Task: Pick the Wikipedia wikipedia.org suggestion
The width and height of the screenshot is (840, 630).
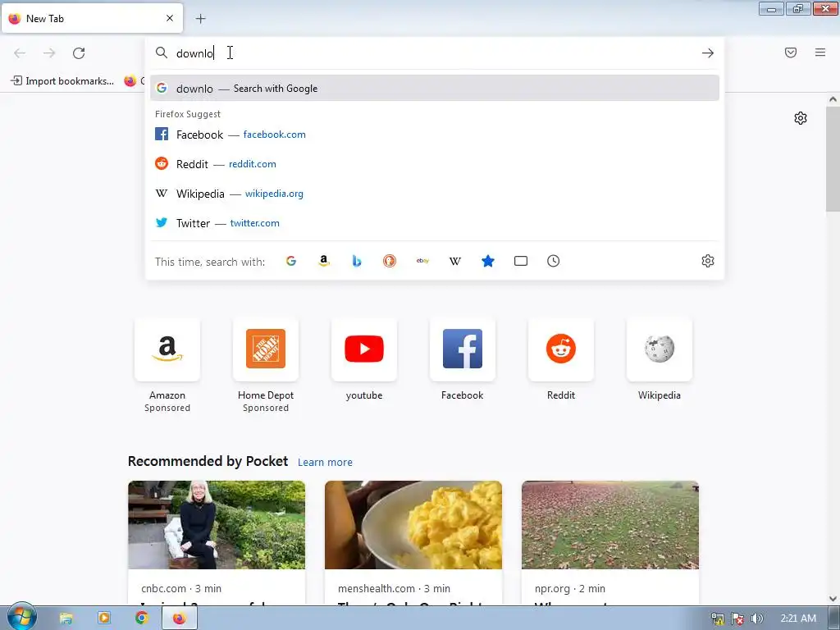Action: (435, 194)
